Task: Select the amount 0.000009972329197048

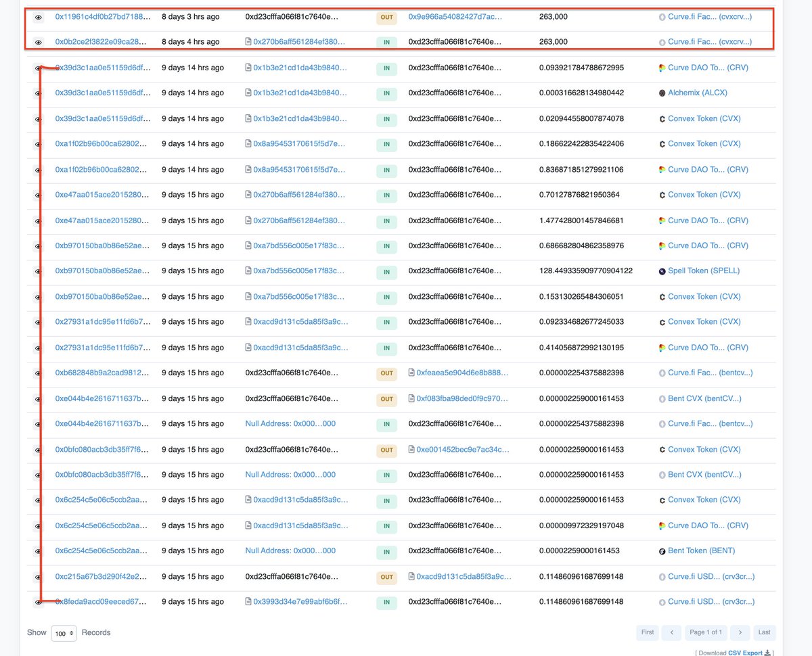Action: point(582,525)
